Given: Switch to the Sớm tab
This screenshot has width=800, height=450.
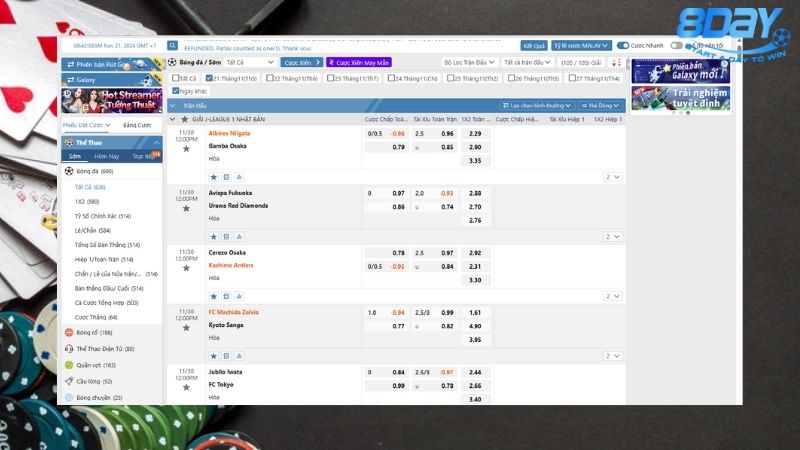Looking at the screenshot, I should click(75, 157).
